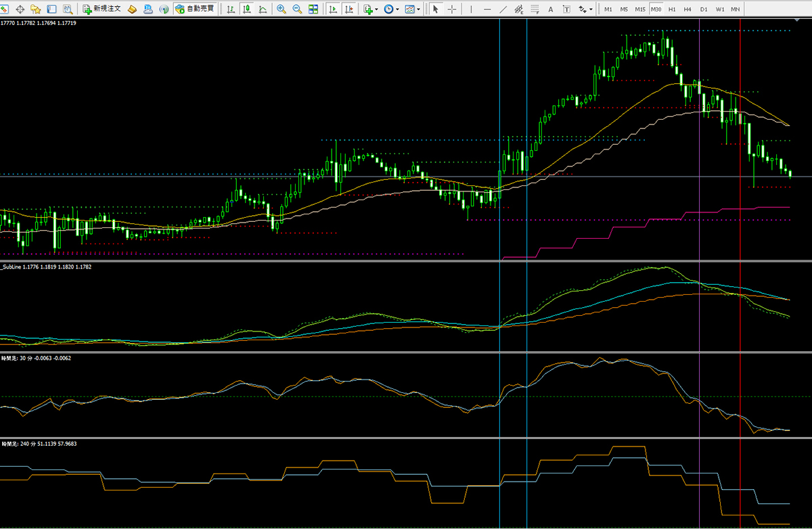
Task: Expand the indicators list dropdown arrow
Action: (376, 9)
